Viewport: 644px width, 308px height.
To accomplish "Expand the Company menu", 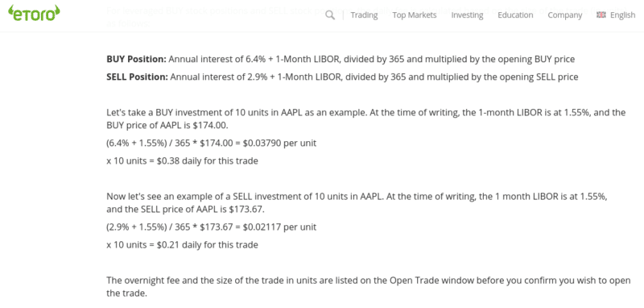I will [x=565, y=15].
